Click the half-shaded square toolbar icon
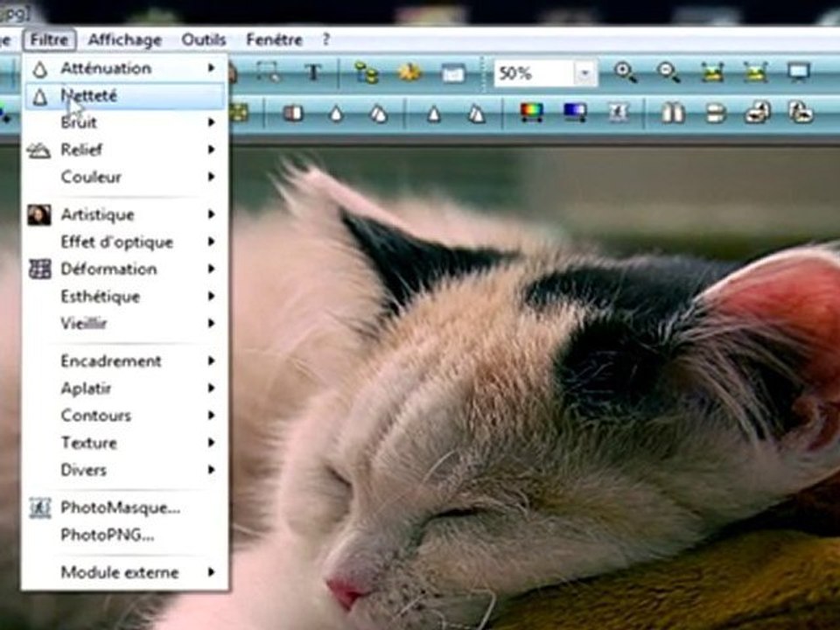This screenshot has height=630, width=840. click(x=293, y=113)
